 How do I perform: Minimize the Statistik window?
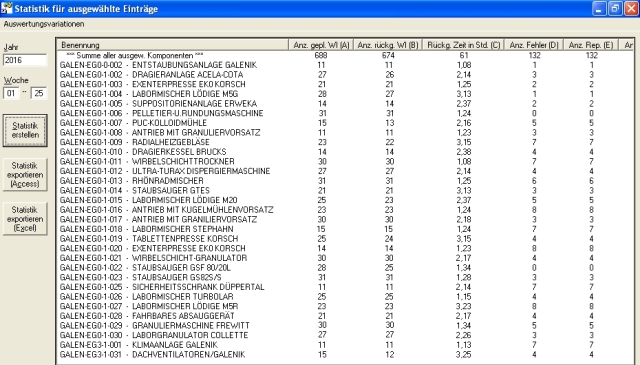599,9
